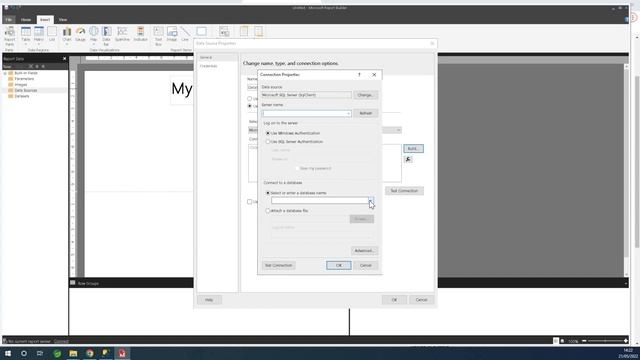Insert a List data region
Viewport: 640px width, 360px height.
click(52, 34)
